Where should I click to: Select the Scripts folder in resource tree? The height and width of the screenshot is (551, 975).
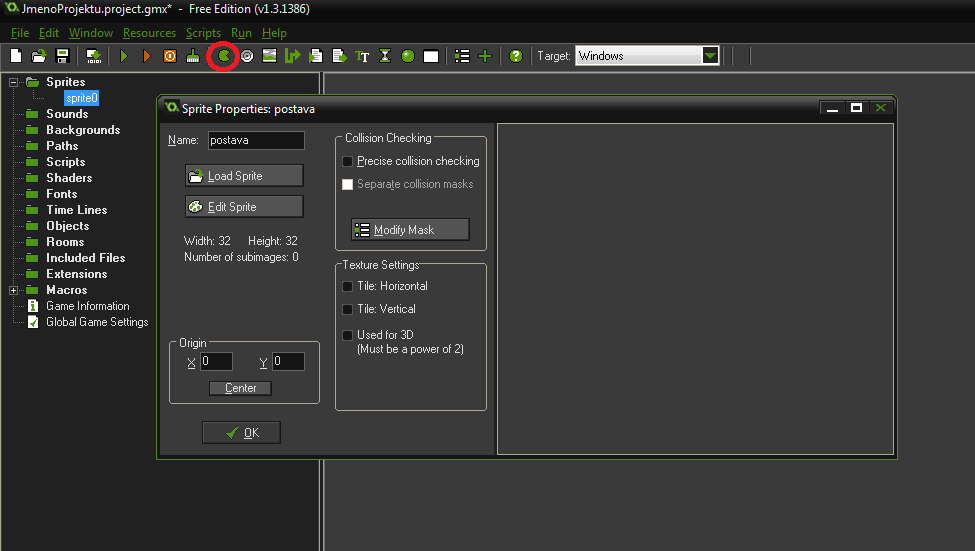(65, 162)
